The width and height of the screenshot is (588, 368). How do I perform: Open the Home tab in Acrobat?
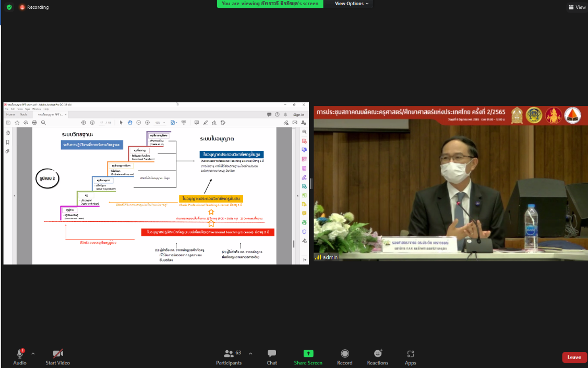point(10,114)
